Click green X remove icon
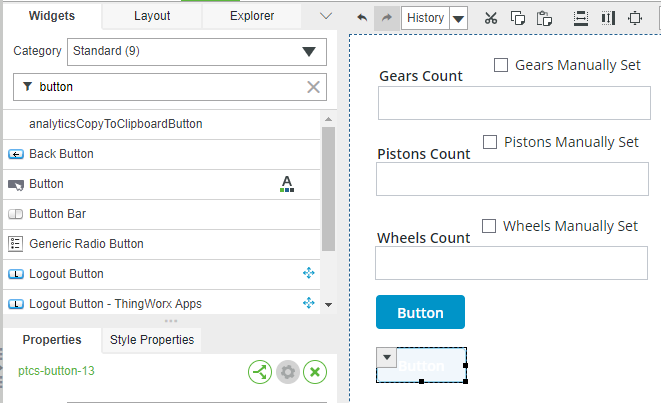Image resolution: width=661 pixels, height=403 pixels. 315,372
